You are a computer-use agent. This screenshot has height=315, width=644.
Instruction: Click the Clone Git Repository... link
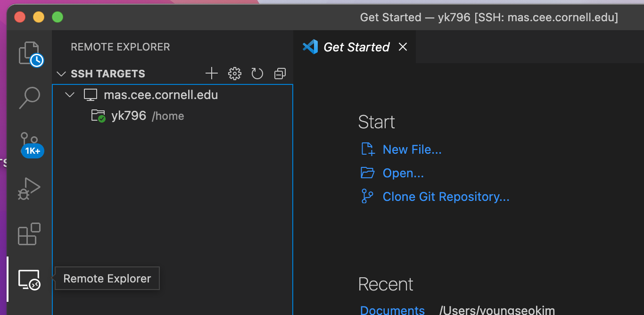[446, 197]
